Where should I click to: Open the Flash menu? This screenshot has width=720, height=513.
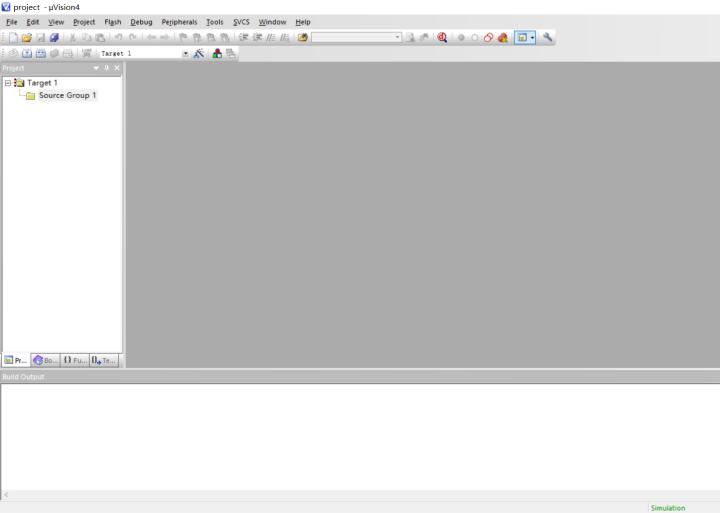pyautogui.click(x=113, y=22)
